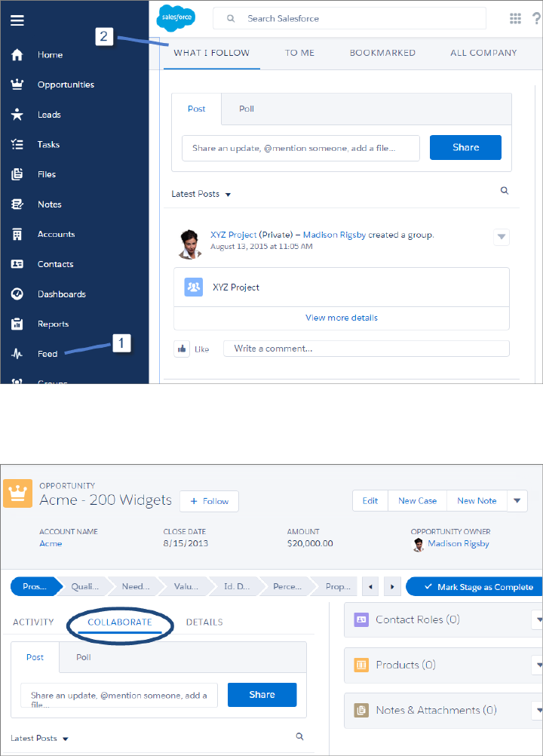Click the Feed pulse icon
Image resolution: width=543 pixels, height=756 pixels.
[x=17, y=354]
